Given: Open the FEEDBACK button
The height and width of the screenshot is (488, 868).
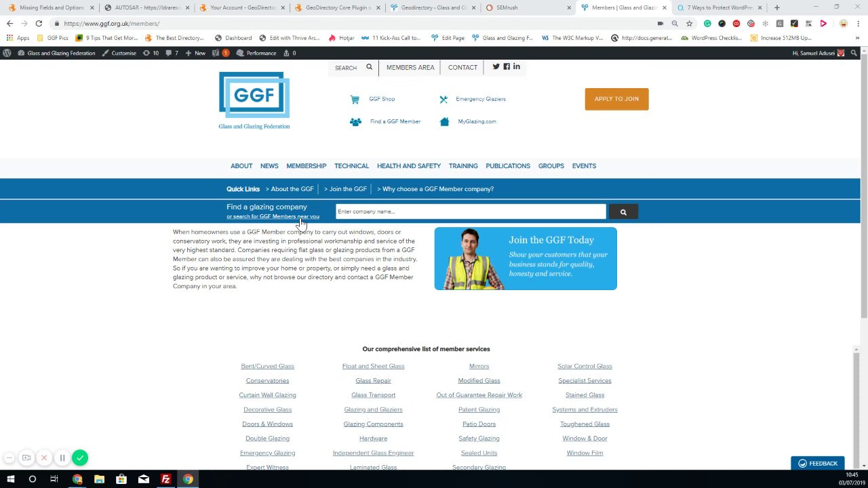Looking at the screenshot, I should coord(818,464).
